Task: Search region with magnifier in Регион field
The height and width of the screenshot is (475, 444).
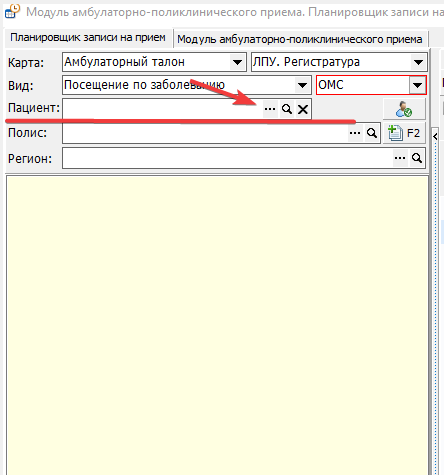Action: coord(417,158)
